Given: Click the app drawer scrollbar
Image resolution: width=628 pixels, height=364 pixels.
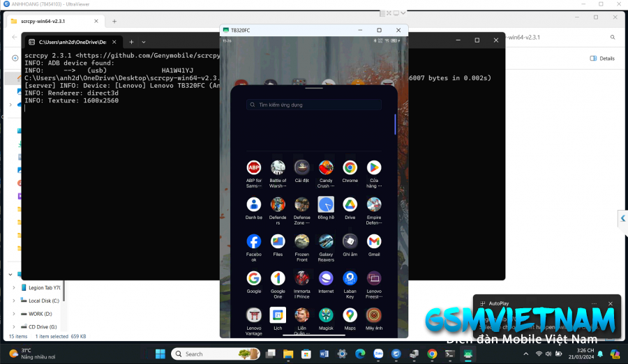Looking at the screenshot, I should (395, 125).
